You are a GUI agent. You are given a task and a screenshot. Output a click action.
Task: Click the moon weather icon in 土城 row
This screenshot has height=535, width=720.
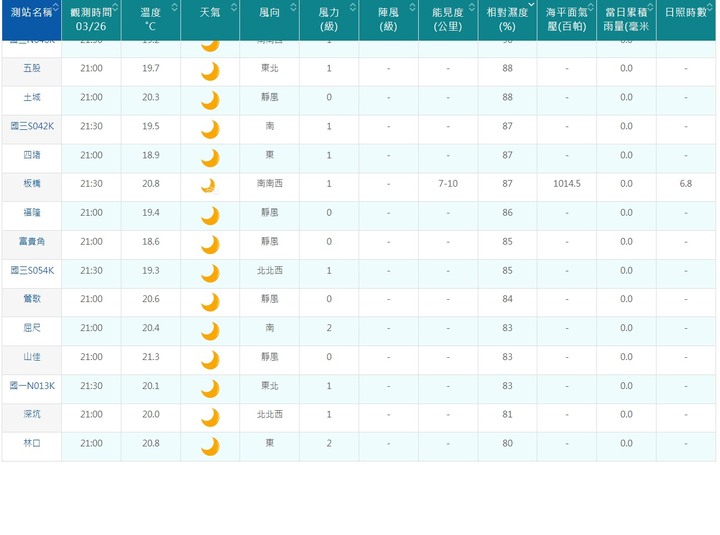(x=210, y=100)
